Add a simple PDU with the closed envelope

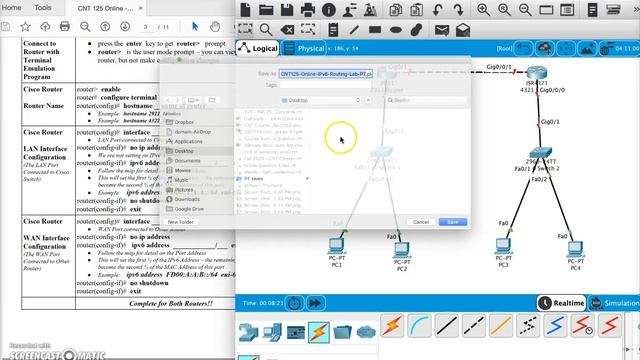point(442,30)
